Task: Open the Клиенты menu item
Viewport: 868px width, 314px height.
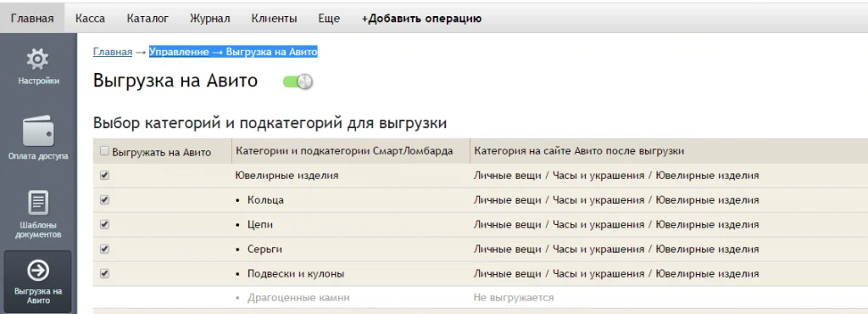Action: click(274, 19)
